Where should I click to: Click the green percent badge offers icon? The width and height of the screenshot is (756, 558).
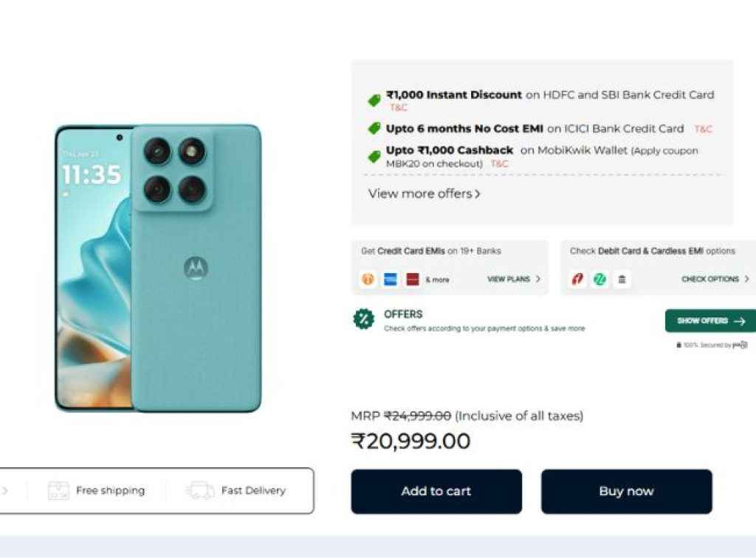(363, 320)
